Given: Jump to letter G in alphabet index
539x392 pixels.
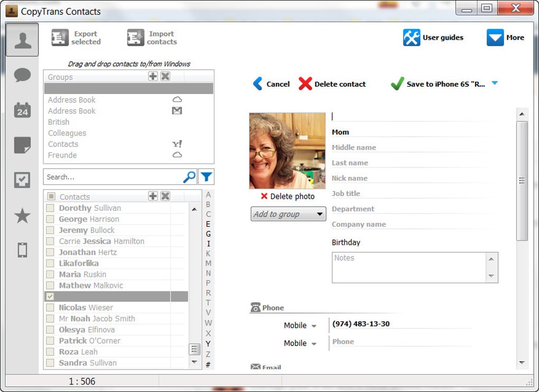Looking at the screenshot, I should point(208,234).
